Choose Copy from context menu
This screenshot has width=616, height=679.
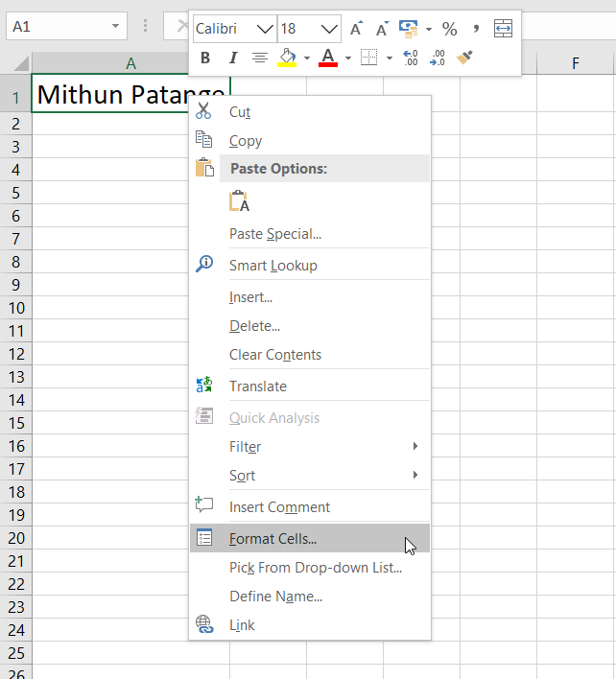tap(310, 140)
